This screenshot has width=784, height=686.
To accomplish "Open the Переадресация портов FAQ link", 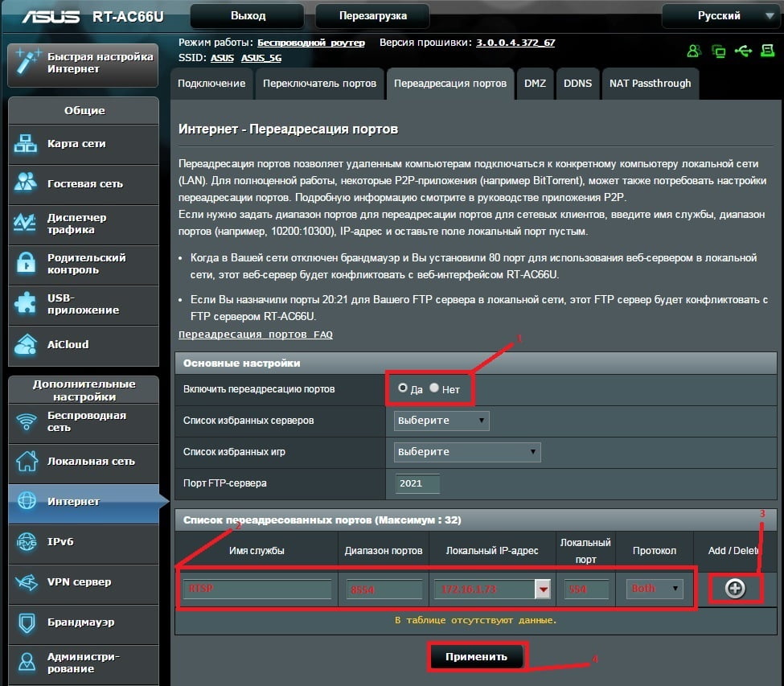I will [256, 335].
